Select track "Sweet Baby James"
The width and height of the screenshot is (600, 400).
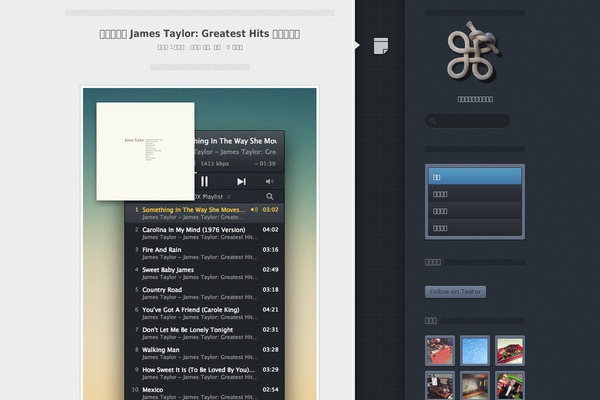(x=204, y=273)
